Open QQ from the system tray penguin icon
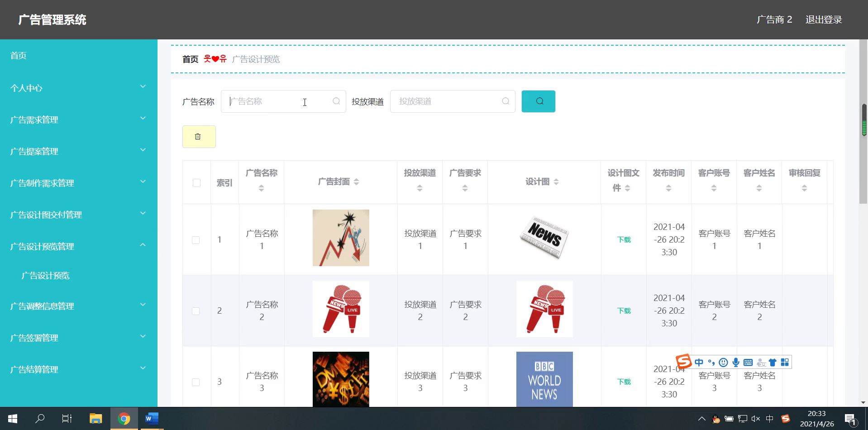The width and height of the screenshot is (868, 430). click(x=716, y=419)
